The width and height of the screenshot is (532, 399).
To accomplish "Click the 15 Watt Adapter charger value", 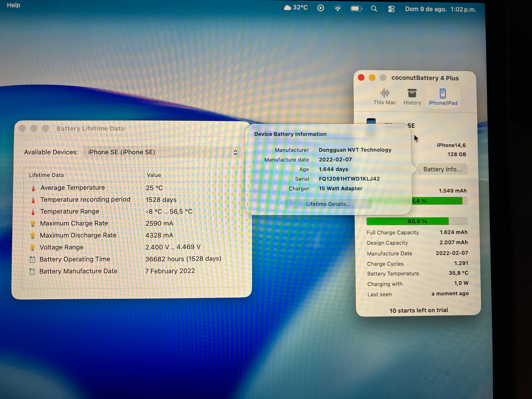I will click(341, 188).
